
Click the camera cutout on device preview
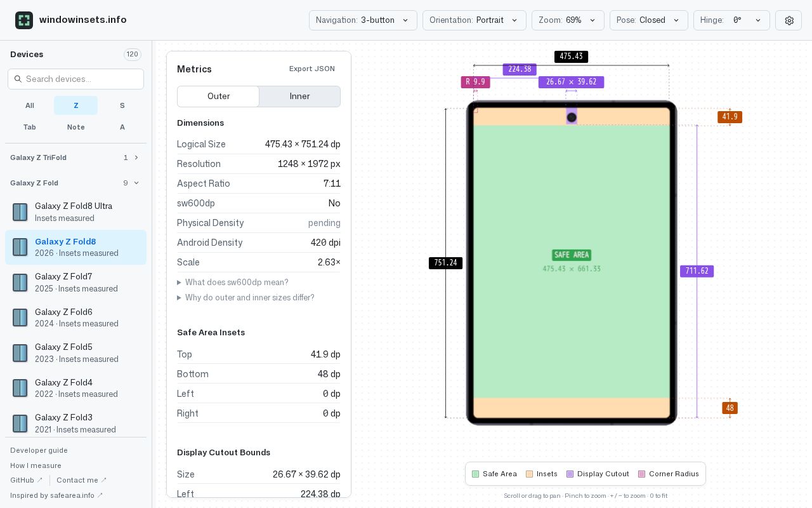(x=572, y=117)
